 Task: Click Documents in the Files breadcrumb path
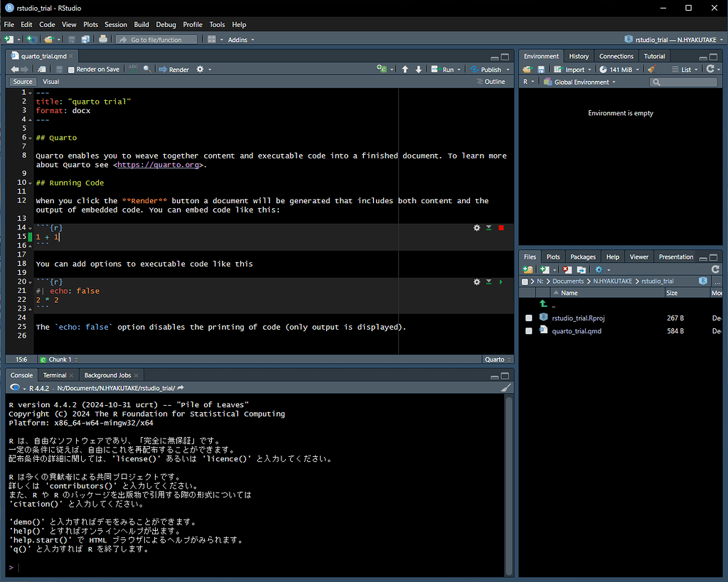pyautogui.click(x=568, y=281)
